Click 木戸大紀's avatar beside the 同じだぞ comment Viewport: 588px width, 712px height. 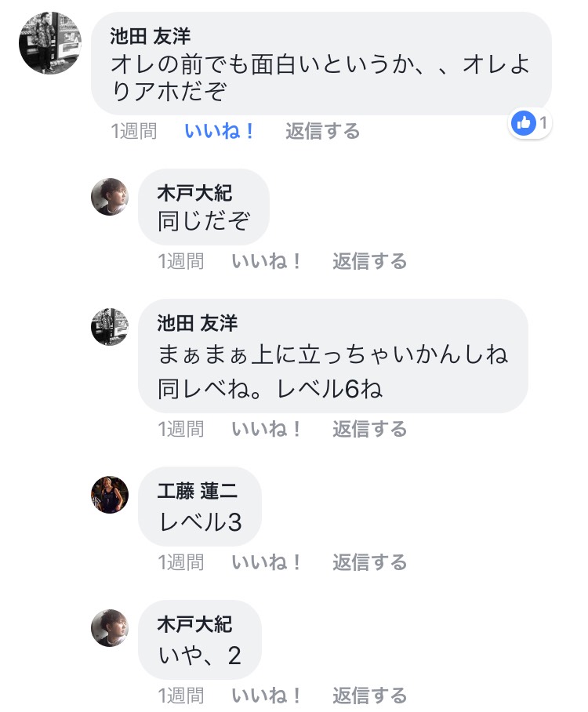pyautogui.click(x=110, y=196)
